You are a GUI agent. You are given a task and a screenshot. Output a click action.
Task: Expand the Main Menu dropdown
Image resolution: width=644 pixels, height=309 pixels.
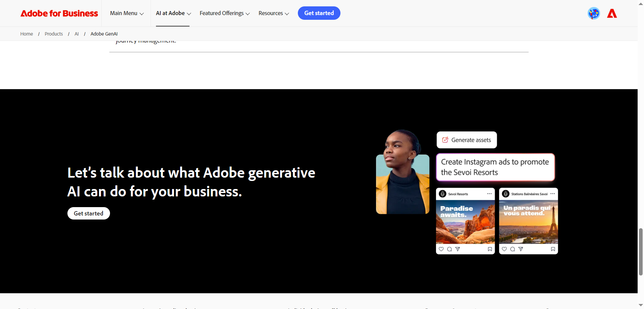coord(127,13)
